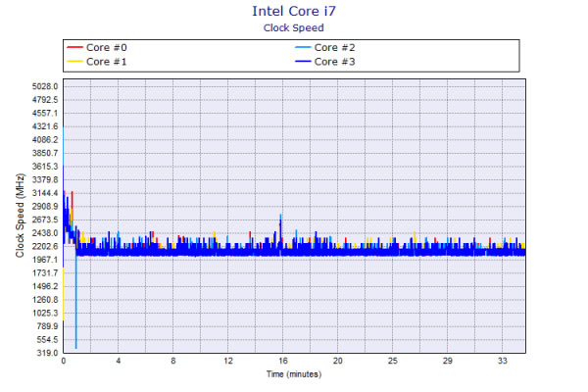The height and width of the screenshot is (392, 588).
Task: Select Core #1 legend entry
Action: click(x=97, y=62)
